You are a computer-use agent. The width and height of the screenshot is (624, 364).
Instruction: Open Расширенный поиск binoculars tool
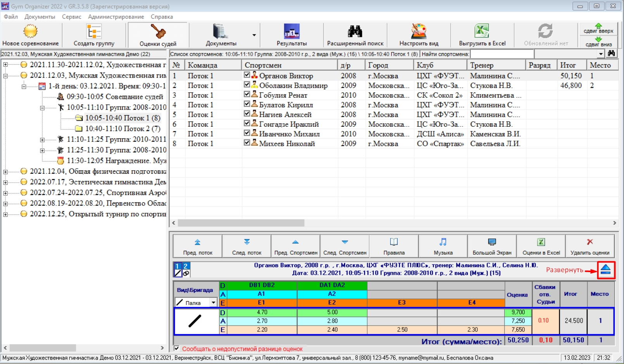(355, 31)
